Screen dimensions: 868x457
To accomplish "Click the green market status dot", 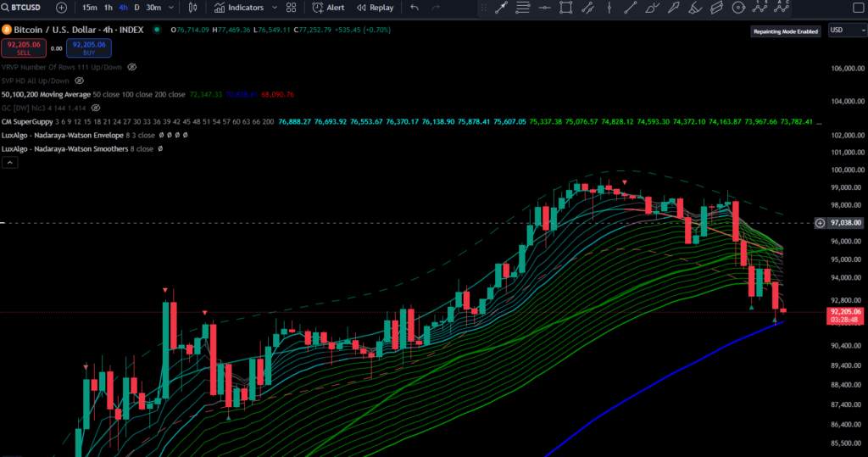I will (157, 30).
